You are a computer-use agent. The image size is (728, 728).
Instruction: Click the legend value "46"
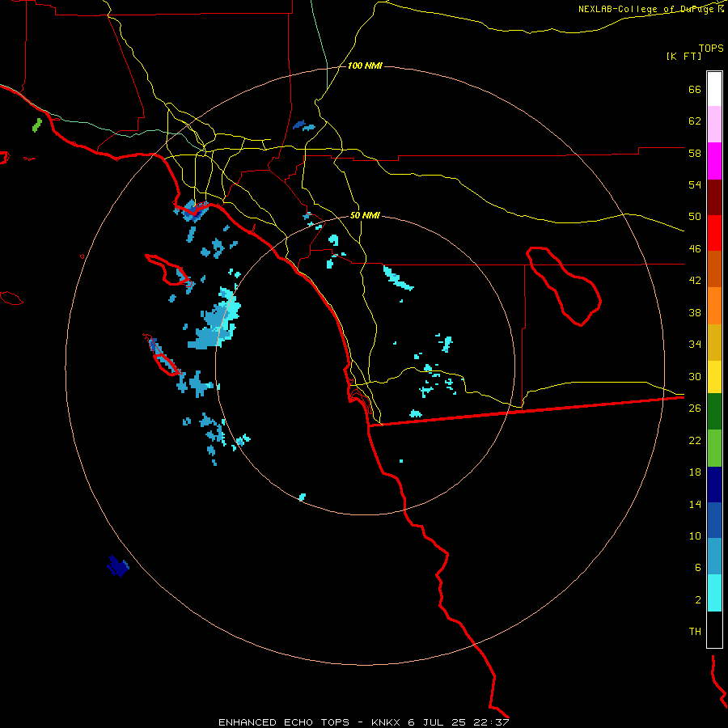(x=695, y=248)
